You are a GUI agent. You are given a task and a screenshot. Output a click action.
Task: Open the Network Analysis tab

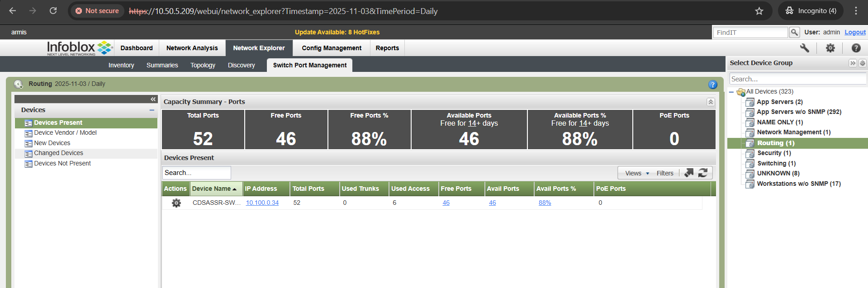192,48
